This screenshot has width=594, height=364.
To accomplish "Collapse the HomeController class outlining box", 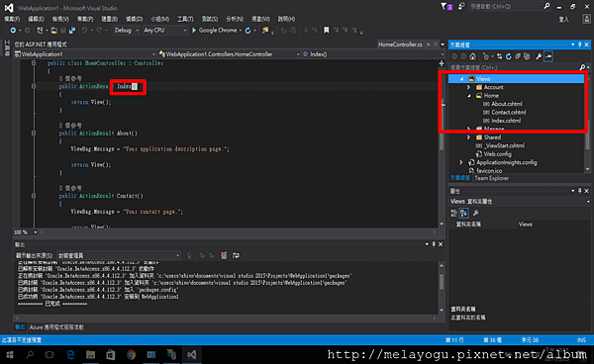I will coord(34,63).
